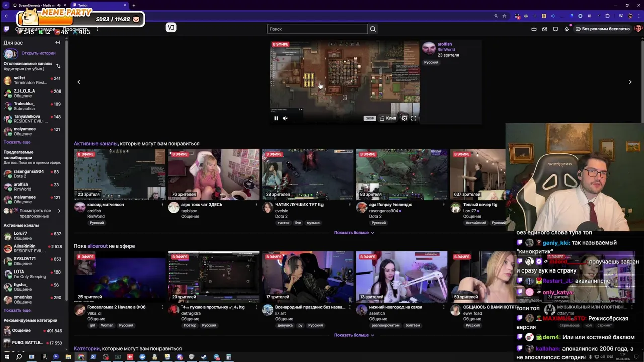Open Twitch user avatar menu
Viewport: 644px width, 362px height.
[x=638, y=29]
